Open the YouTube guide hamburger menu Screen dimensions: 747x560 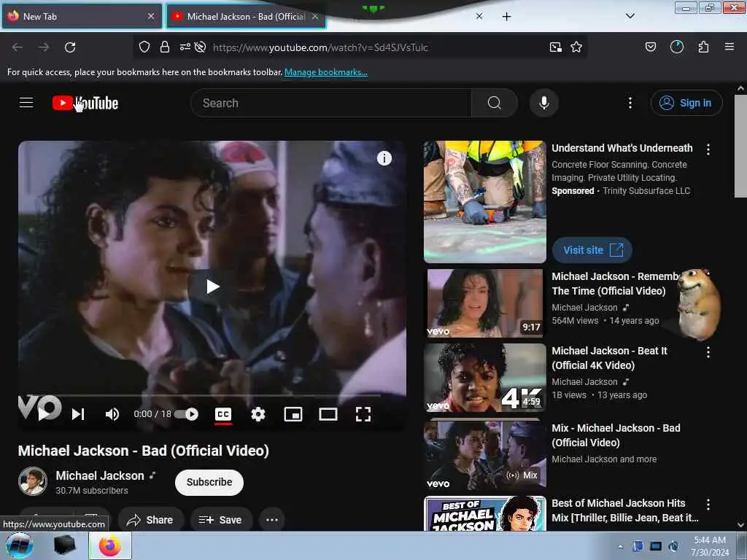(26, 103)
